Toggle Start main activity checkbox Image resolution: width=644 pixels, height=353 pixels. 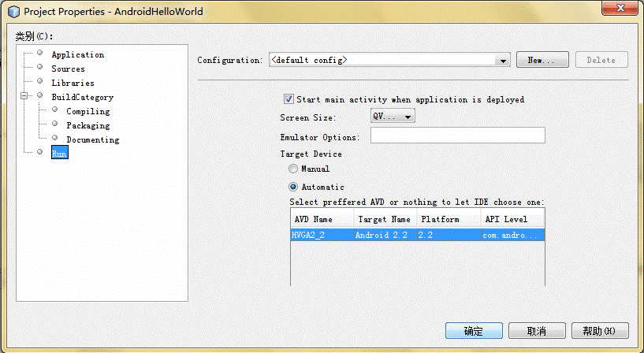pos(288,99)
